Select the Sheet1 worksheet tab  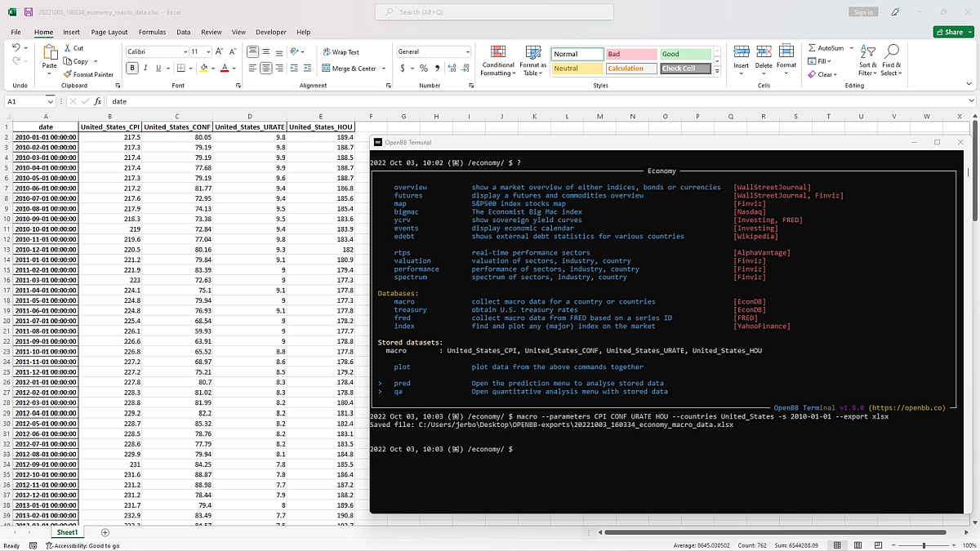pyautogui.click(x=67, y=532)
